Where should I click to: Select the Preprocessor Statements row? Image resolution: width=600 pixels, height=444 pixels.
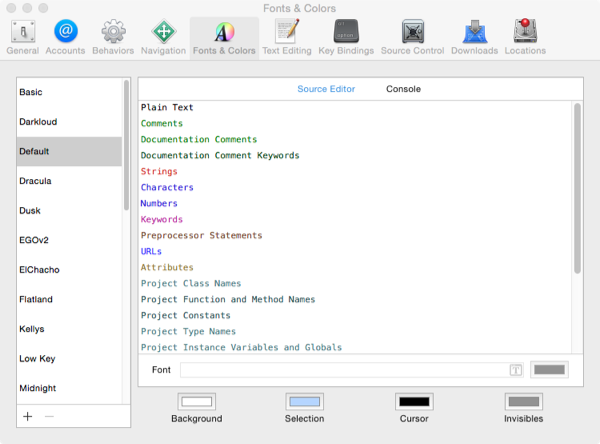coord(355,235)
